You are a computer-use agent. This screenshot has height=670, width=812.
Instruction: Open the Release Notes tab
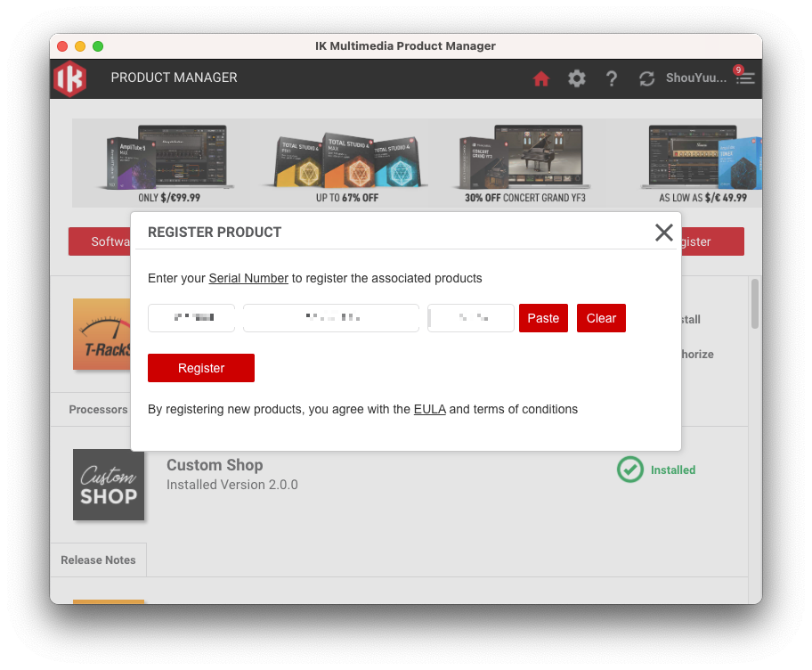coord(98,560)
